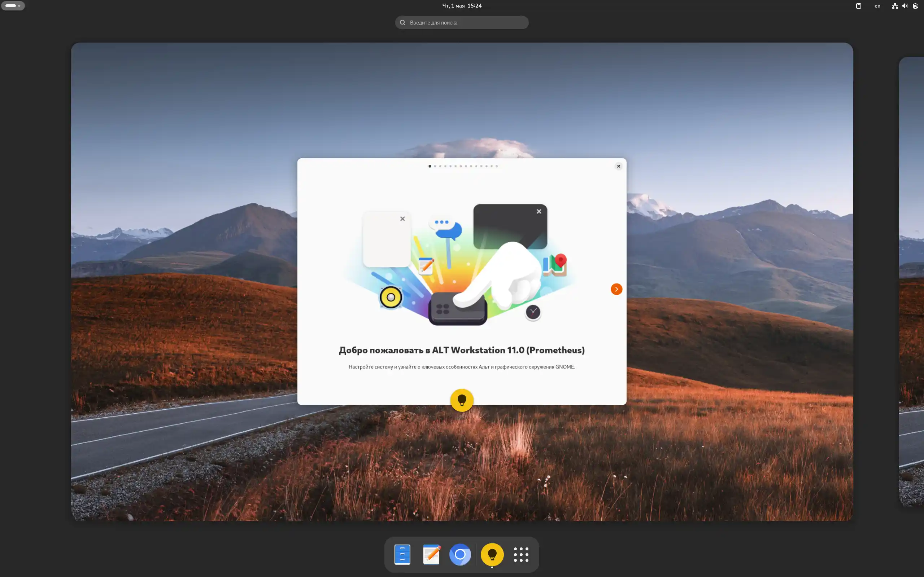924x577 pixels.
Task: Show all applications grid
Action: (x=521, y=554)
